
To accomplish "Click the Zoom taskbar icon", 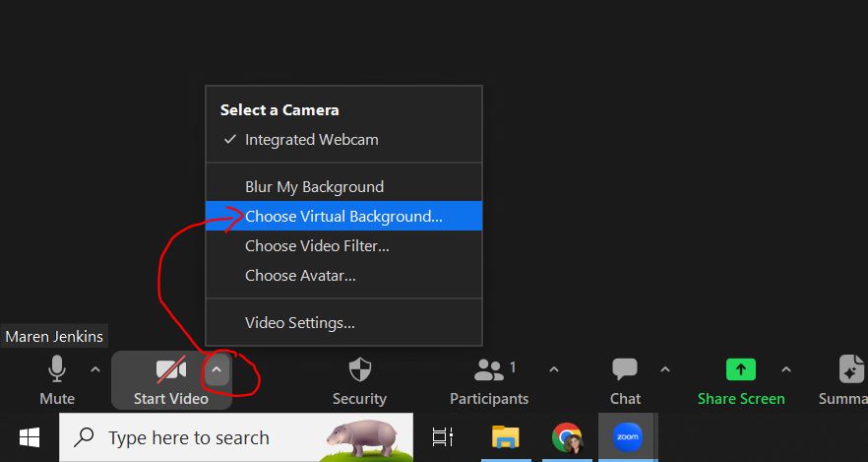I will [628, 437].
